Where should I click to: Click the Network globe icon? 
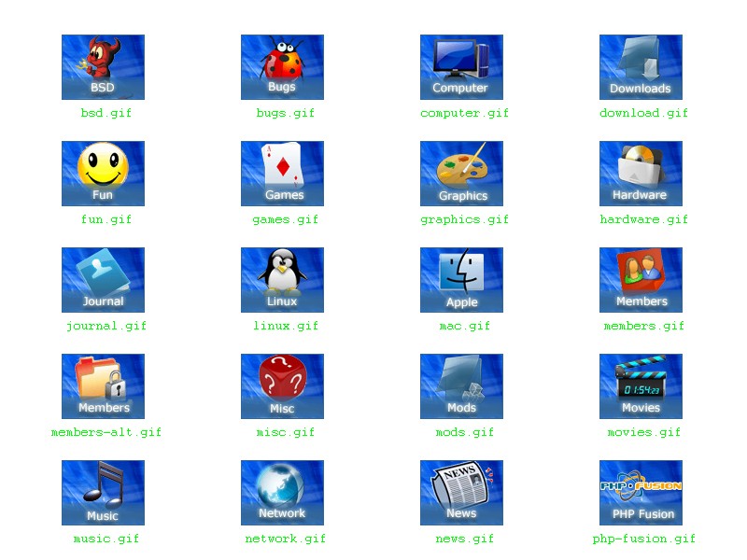click(282, 493)
